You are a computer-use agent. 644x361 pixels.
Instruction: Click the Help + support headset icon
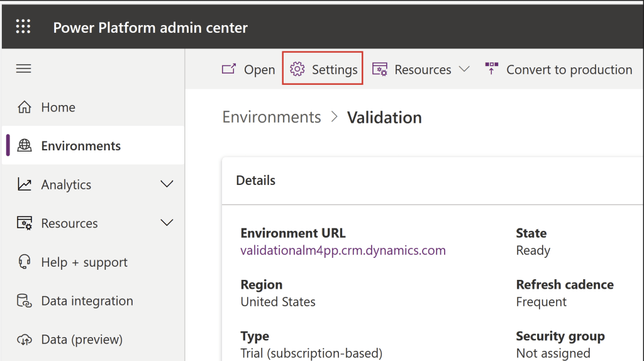(x=25, y=262)
